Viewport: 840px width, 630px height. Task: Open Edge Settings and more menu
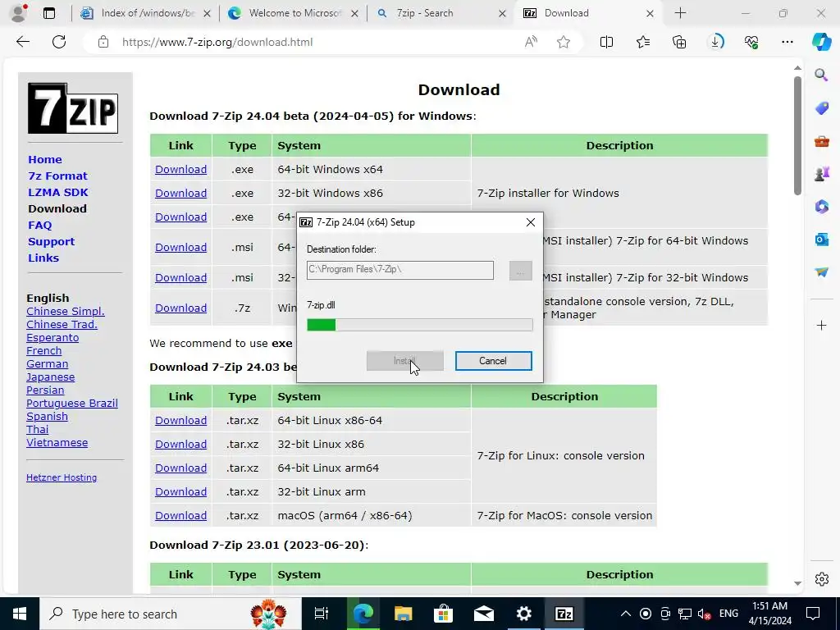point(787,42)
